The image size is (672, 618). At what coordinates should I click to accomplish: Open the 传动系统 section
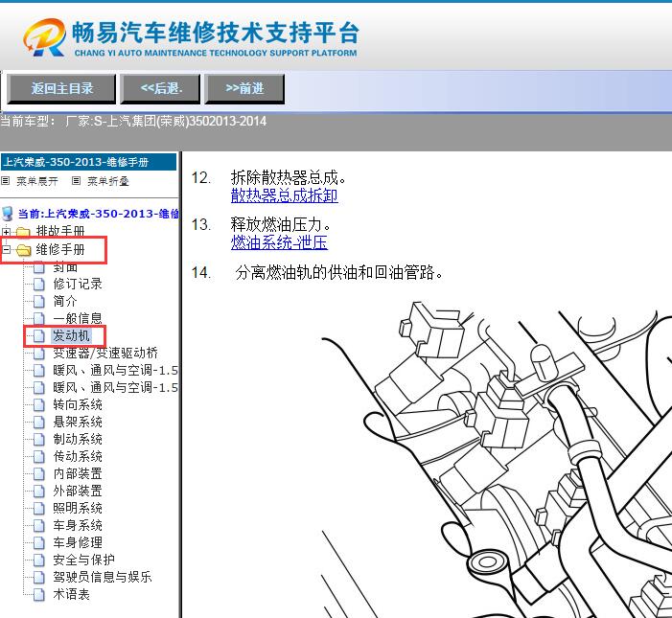(x=78, y=456)
